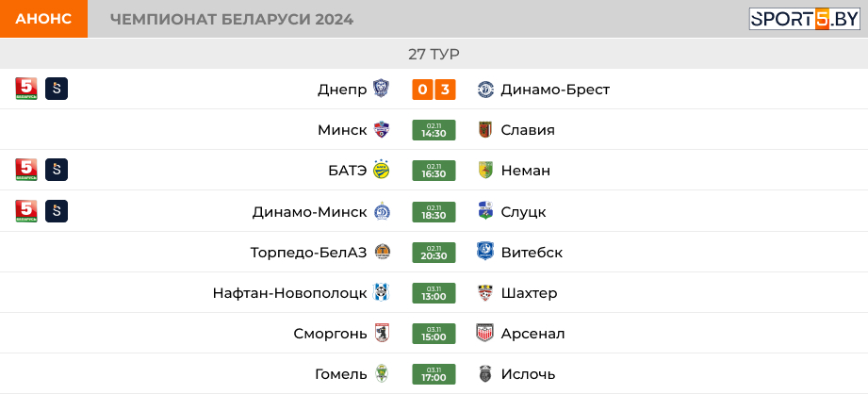Click the Isloch club logo
Viewport: 868px width, 394px height.
coord(485,374)
